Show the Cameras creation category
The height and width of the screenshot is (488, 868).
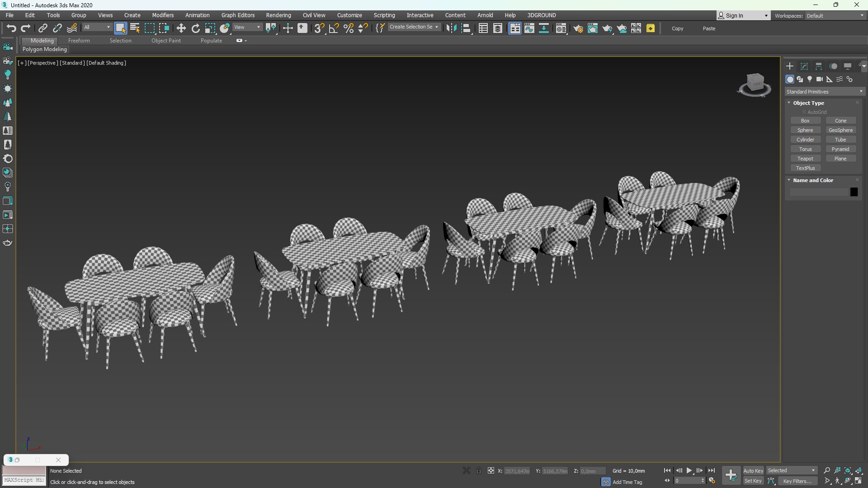(x=820, y=79)
